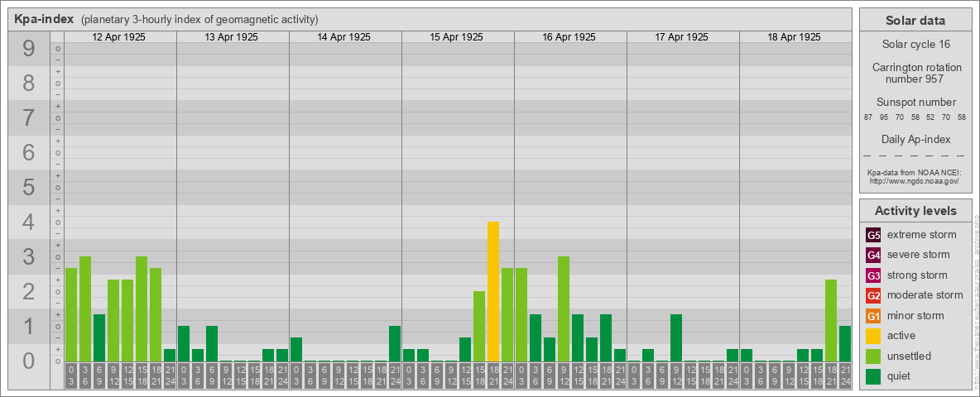Screen dimensions: 980x397
Task: Click the Kp scale number 9
Action: pos(29,49)
